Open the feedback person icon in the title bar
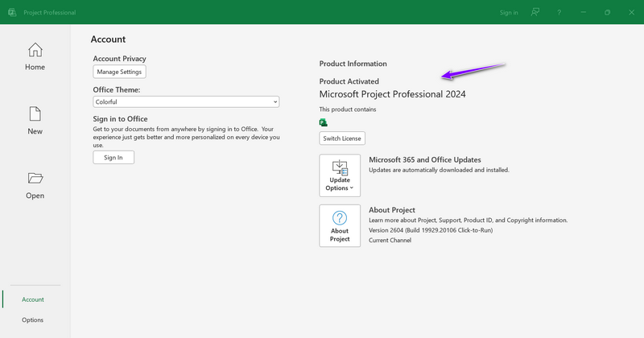 tap(535, 12)
